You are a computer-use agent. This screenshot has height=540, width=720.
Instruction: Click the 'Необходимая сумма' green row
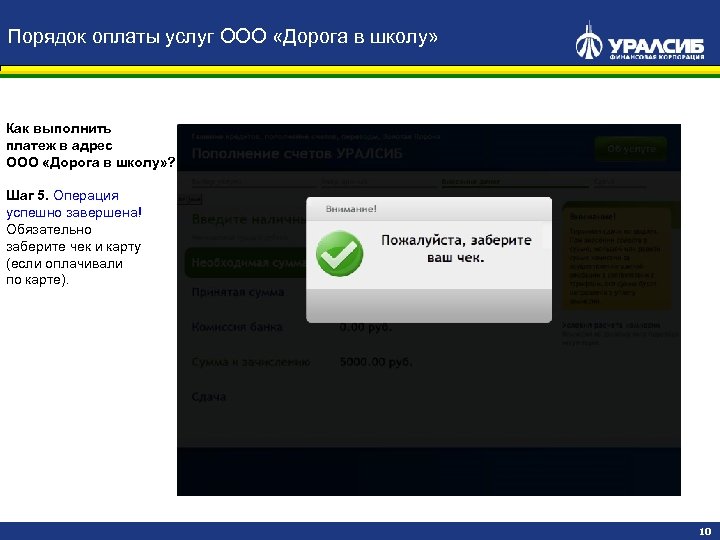coord(246,263)
